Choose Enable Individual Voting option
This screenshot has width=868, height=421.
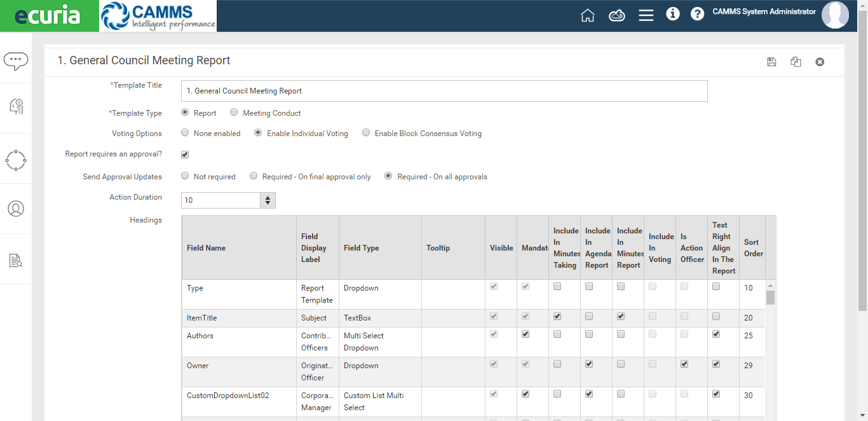[258, 133]
